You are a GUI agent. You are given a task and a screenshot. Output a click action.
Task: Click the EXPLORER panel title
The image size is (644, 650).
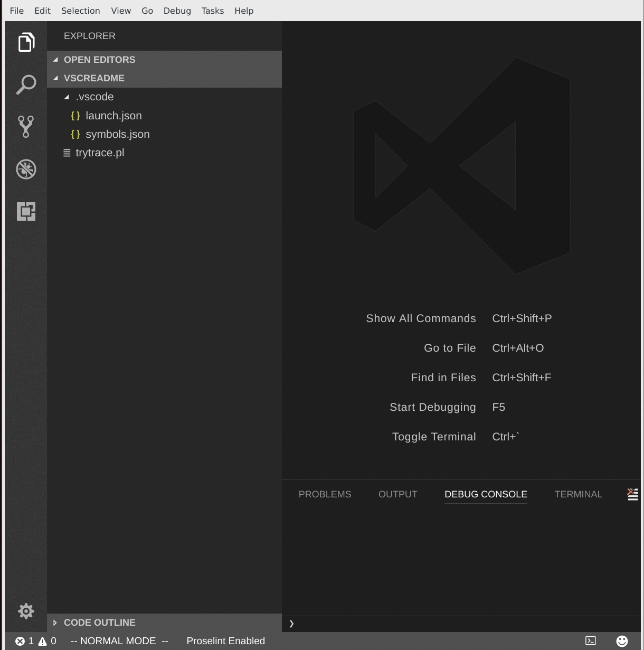(90, 36)
